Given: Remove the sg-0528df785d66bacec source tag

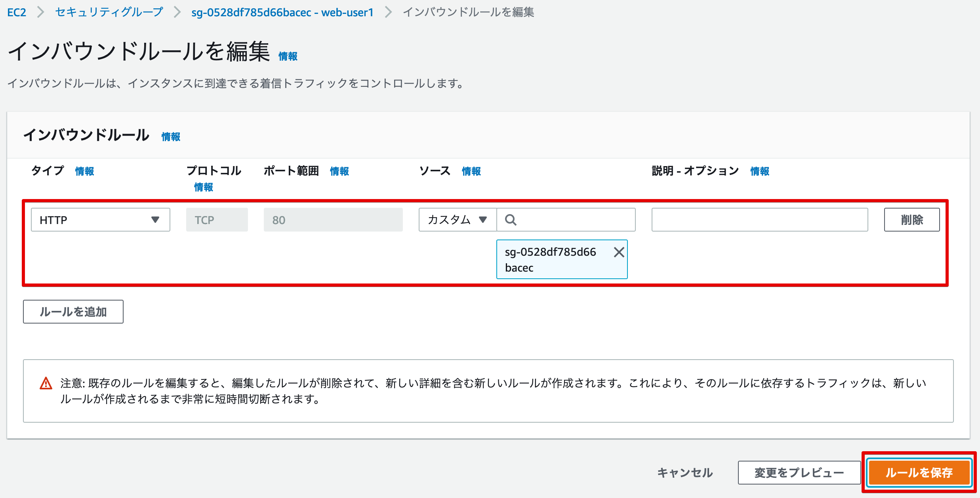Looking at the screenshot, I should tap(619, 252).
